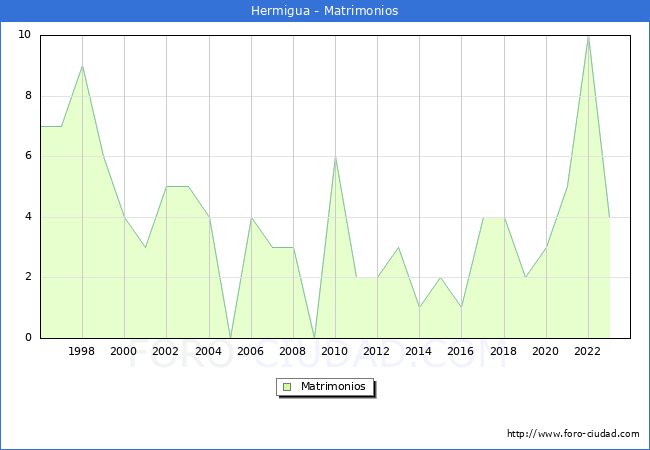Select the 2006 x-axis year label

pyautogui.click(x=251, y=351)
